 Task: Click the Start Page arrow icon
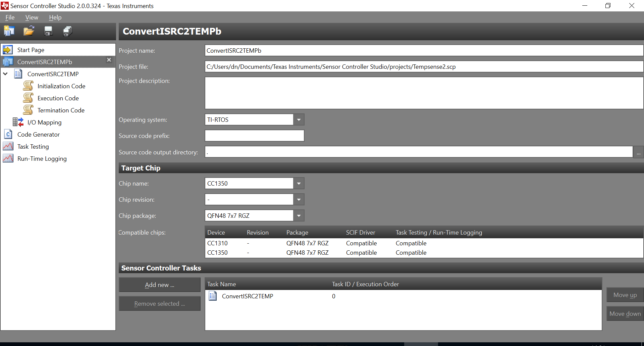coord(8,50)
